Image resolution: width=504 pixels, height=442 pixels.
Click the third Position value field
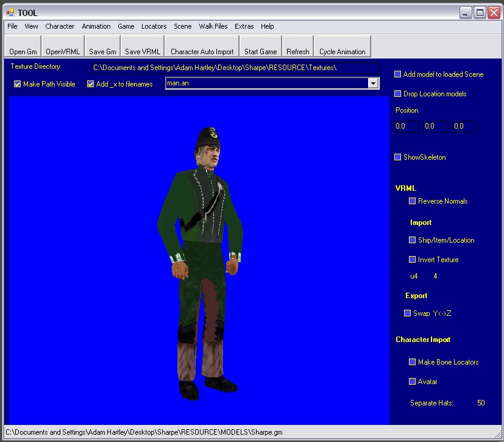pyautogui.click(x=465, y=126)
